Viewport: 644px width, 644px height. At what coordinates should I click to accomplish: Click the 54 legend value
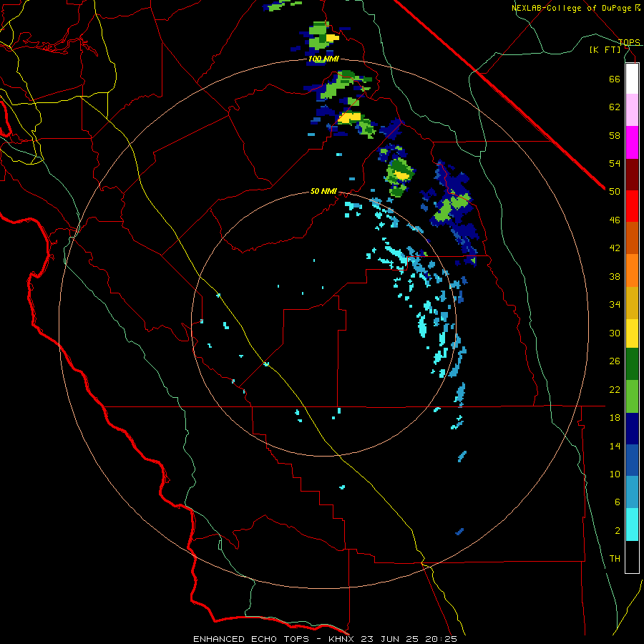615,163
